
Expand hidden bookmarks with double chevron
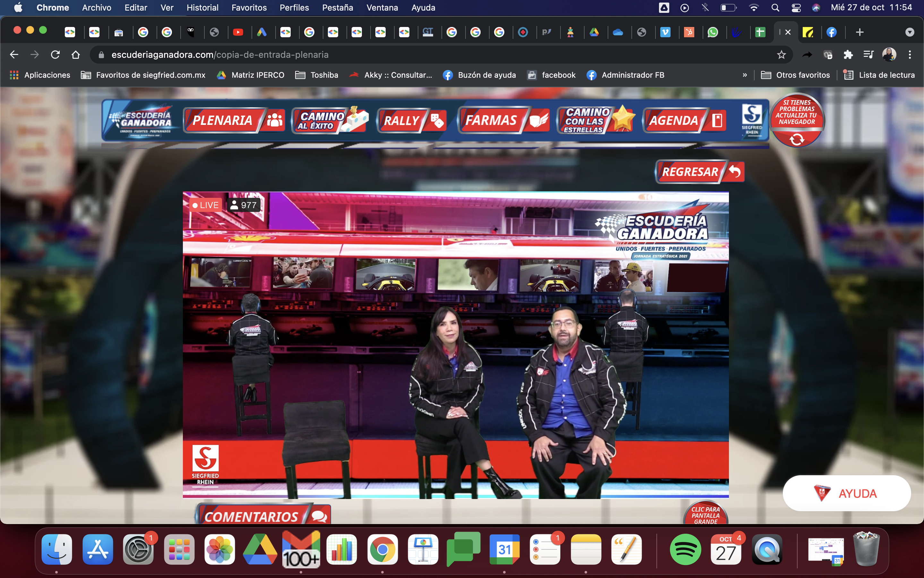pyautogui.click(x=745, y=75)
